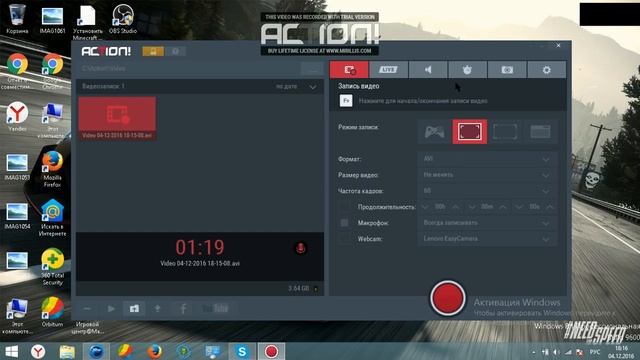Switch to the LIVE streaming tab
Image resolution: width=640 pixels, height=360 pixels.
click(388, 70)
